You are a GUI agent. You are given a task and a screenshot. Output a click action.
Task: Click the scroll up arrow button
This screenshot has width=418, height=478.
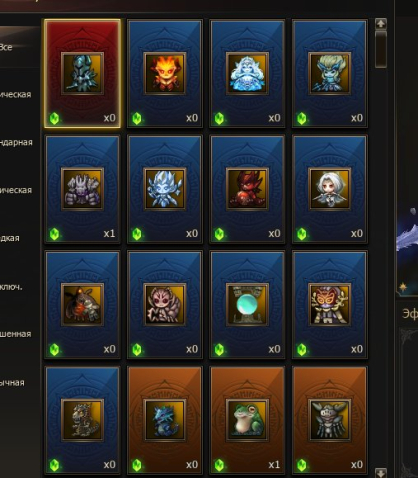tap(381, 24)
